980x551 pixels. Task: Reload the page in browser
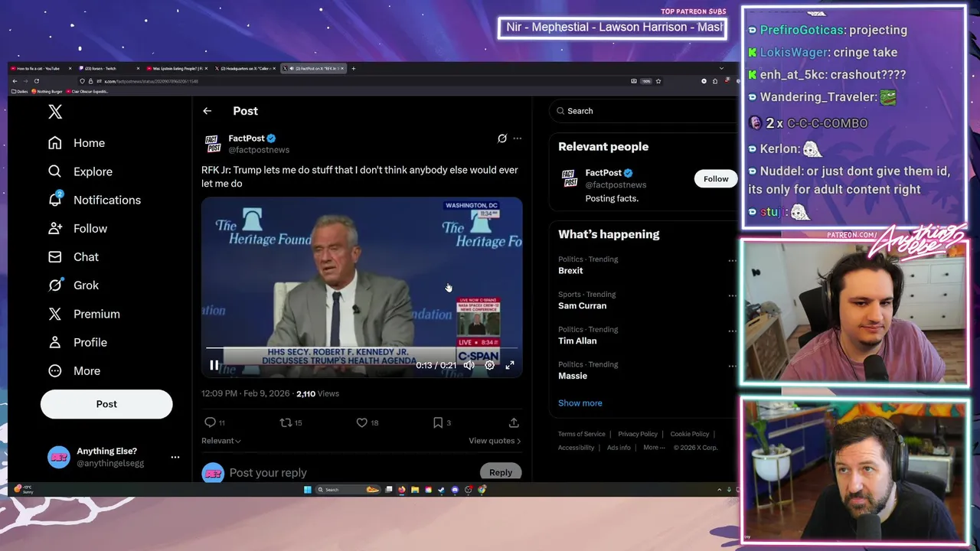click(36, 81)
